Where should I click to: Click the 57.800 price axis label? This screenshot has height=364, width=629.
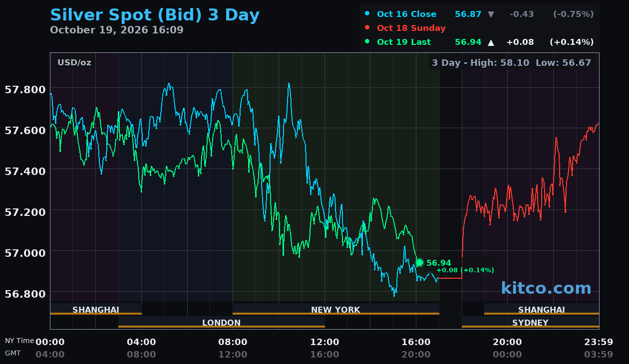click(x=25, y=90)
